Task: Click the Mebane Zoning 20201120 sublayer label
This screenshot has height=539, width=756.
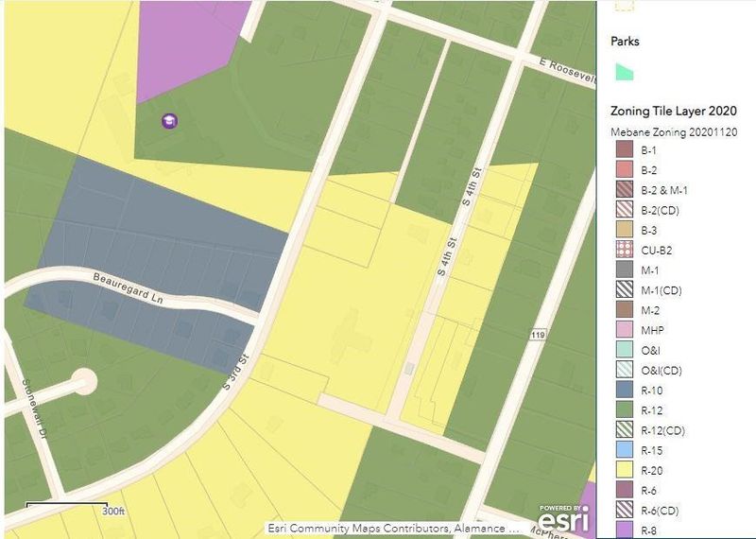Action: (674, 132)
